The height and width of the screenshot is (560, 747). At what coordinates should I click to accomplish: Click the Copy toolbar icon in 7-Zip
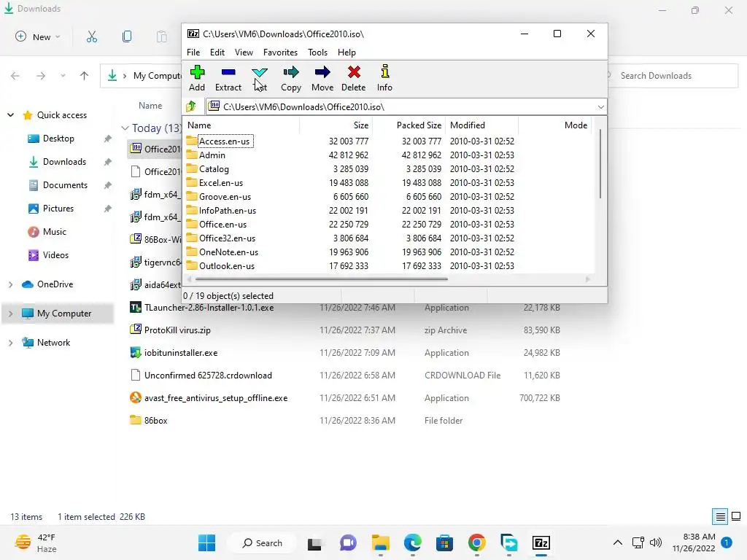290,78
